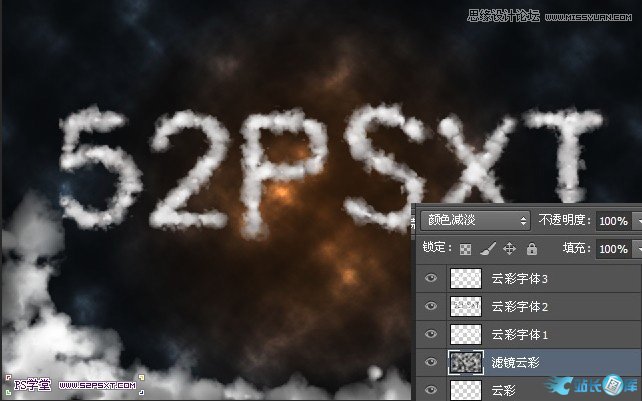This screenshot has width=642, height=401.
Task: Click the 云彩字体2 layer thumbnail
Action: 465,306
